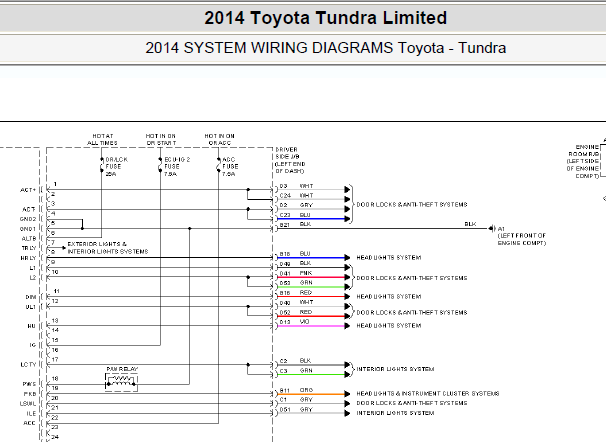Click INTERIOR LIGHTS SYSTEM reference beside C2/C3 wires
Image resolution: width=606 pixels, height=442 pixels.
[395, 369]
